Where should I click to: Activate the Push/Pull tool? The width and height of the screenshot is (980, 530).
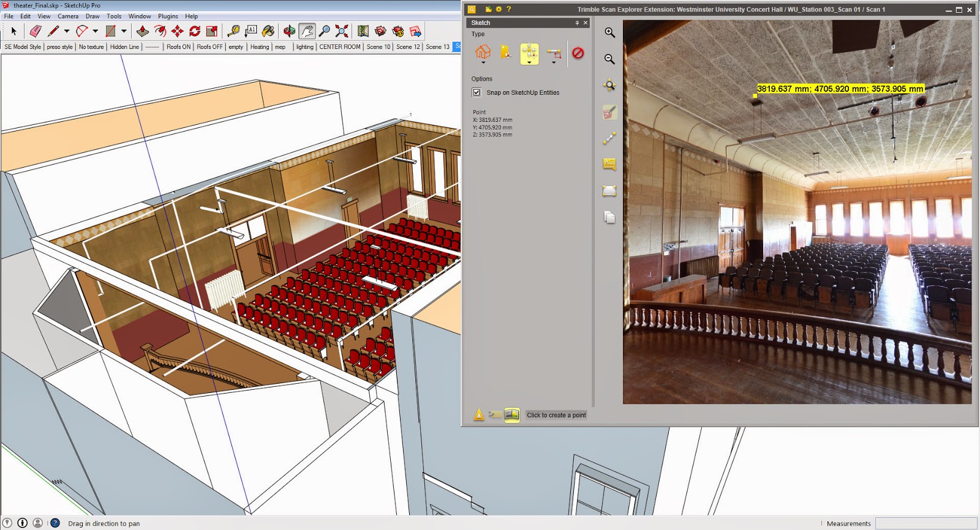coord(142,31)
